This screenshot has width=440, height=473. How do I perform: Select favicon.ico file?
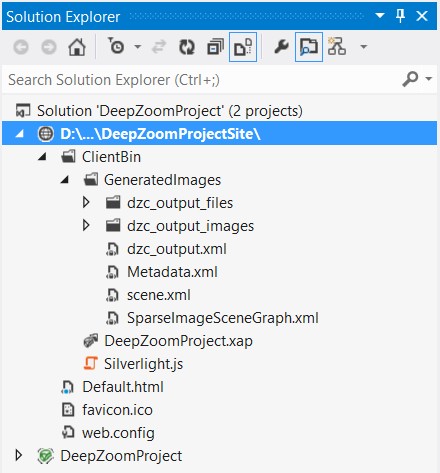[117, 410]
